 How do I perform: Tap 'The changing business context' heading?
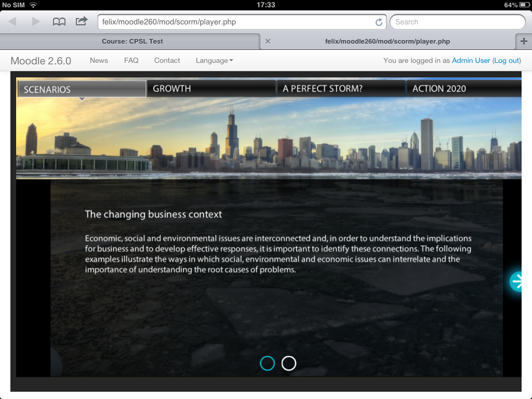click(x=153, y=215)
